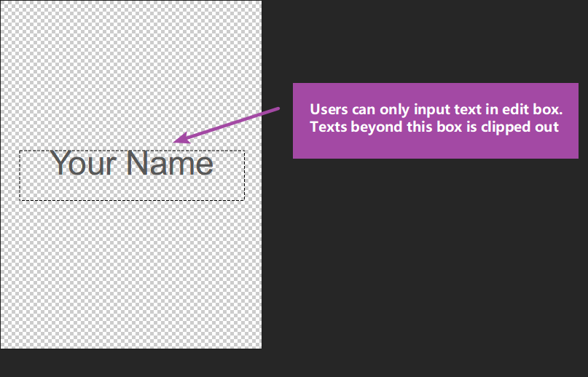Click the purple annotation note box
This screenshot has height=377, width=588.
(436, 121)
